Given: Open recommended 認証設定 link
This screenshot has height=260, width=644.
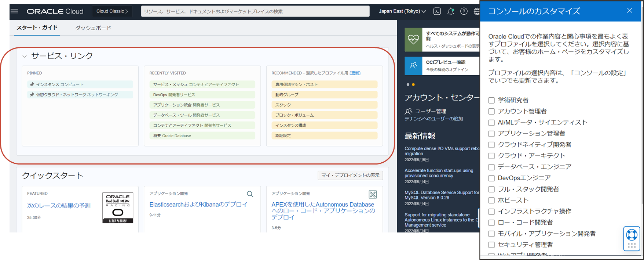Looking at the screenshot, I should [324, 136].
